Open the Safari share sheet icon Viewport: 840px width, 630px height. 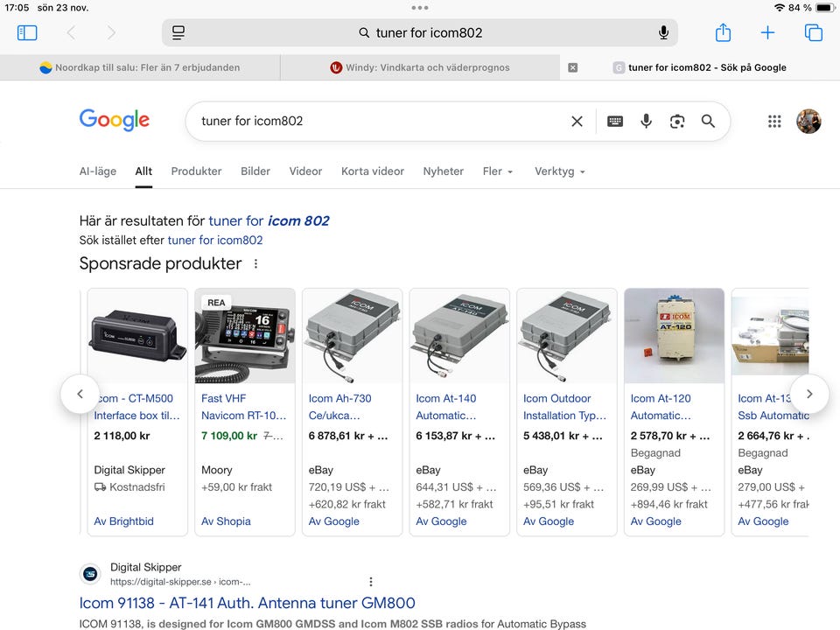[x=724, y=32]
